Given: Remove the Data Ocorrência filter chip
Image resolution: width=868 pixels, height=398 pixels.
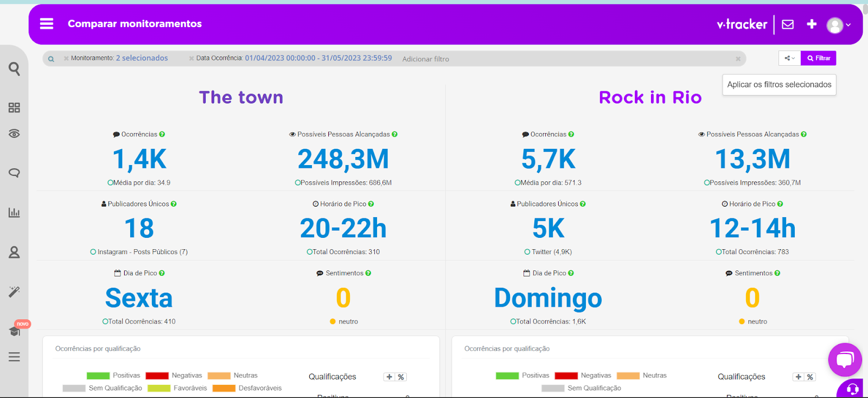Looking at the screenshot, I should click(192, 58).
